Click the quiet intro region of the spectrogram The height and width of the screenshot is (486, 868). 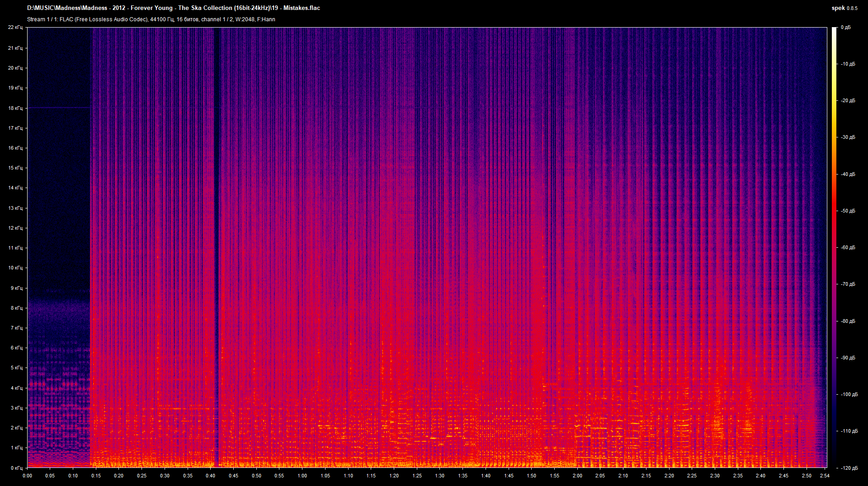[x=59, y=181]
